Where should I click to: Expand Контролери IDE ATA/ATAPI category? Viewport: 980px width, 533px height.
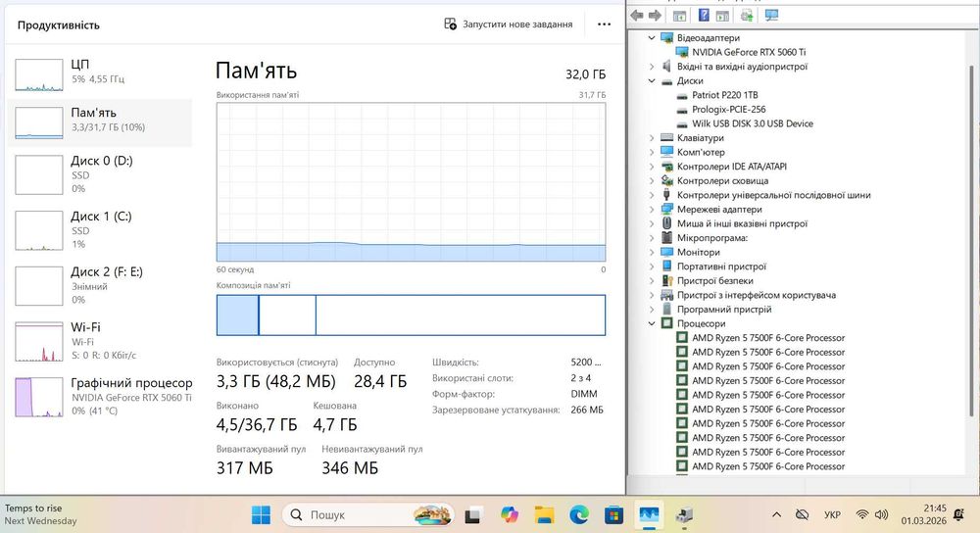pos(652,167)
